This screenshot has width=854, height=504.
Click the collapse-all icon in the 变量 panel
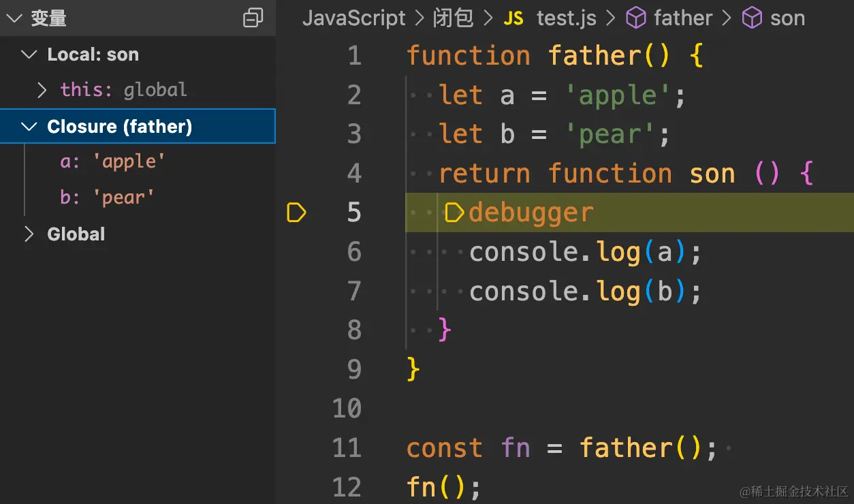[x=253, y=18]
